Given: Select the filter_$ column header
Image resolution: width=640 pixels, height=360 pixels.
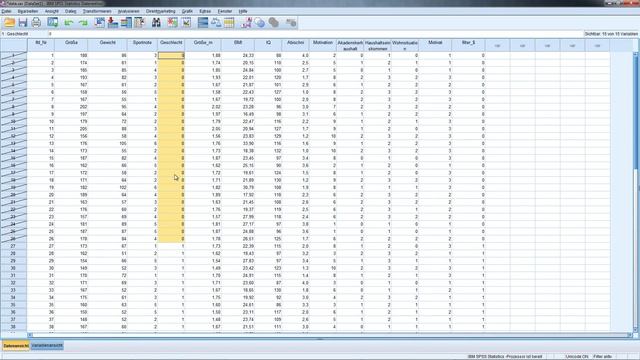Looking at the screenshot, I should coord(468,45).
